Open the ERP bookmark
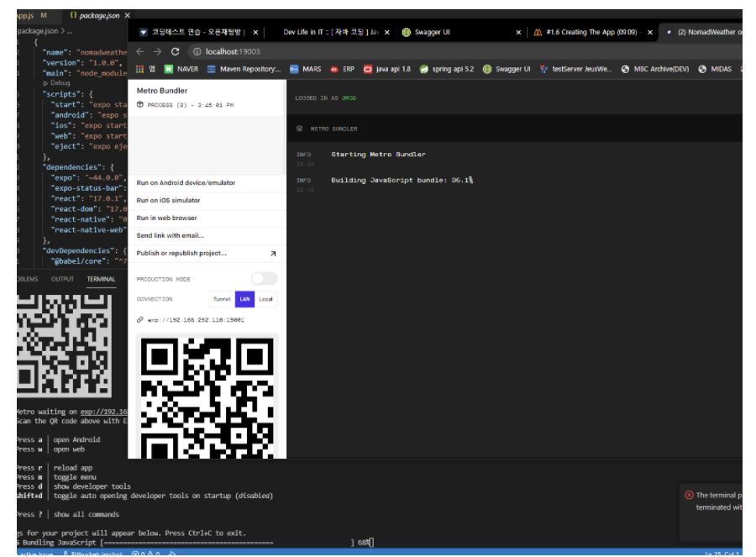 (343, 69)
